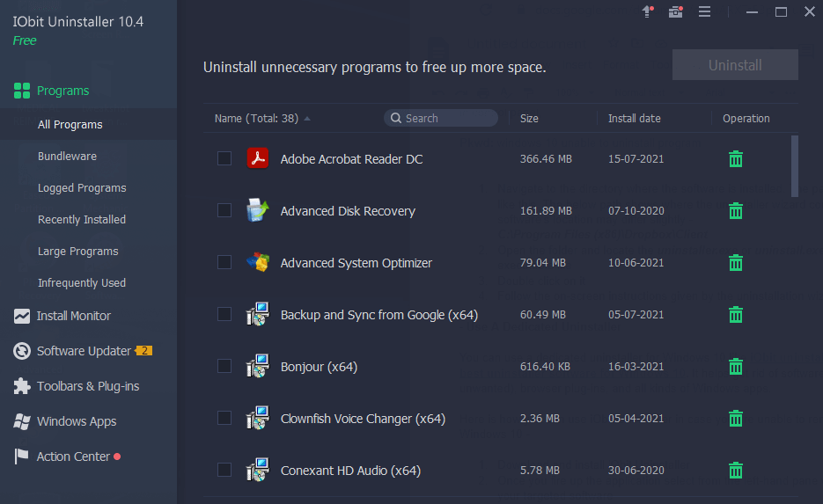Viewport: 823px width, 504px height.
Task: Click the Conexant HD Audio installer icon
Action: pos(258,470)
